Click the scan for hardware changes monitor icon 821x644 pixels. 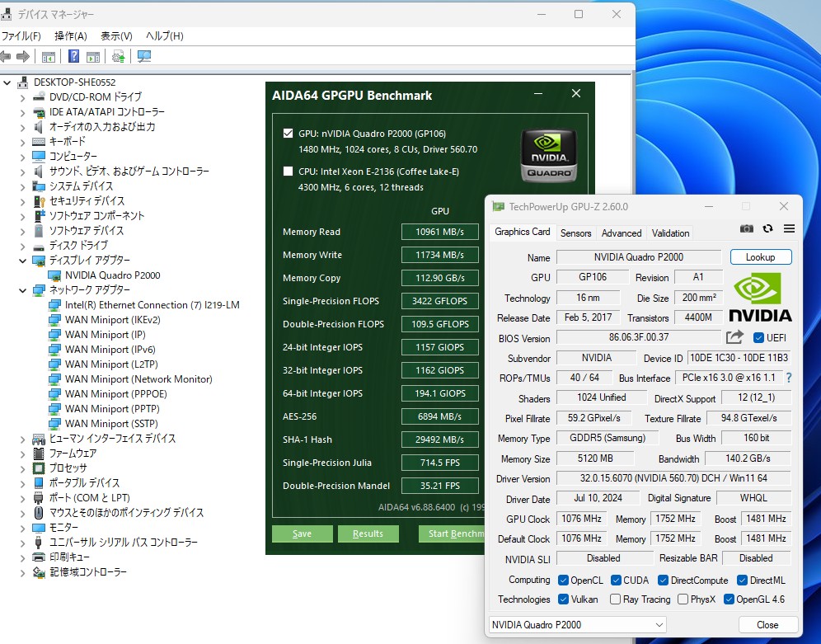point(144,57)
